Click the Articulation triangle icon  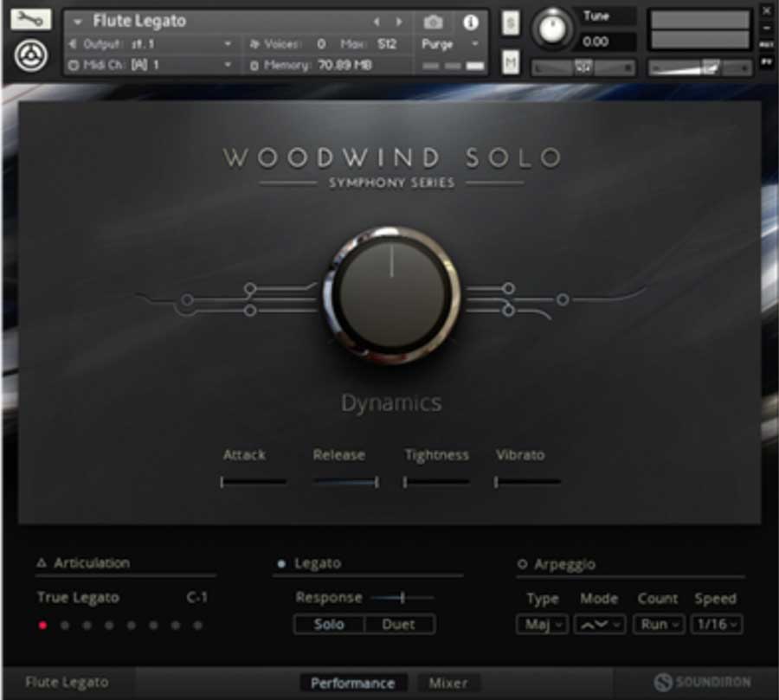42,563
